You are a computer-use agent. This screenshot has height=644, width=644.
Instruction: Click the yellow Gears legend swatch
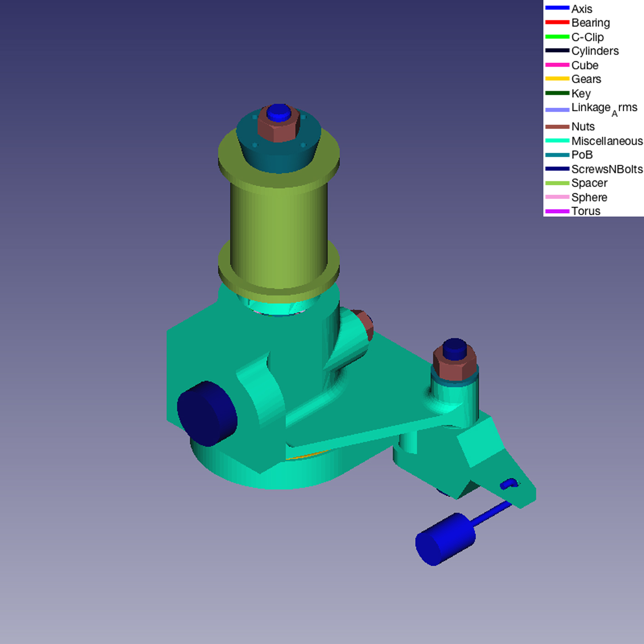[557, 79]
